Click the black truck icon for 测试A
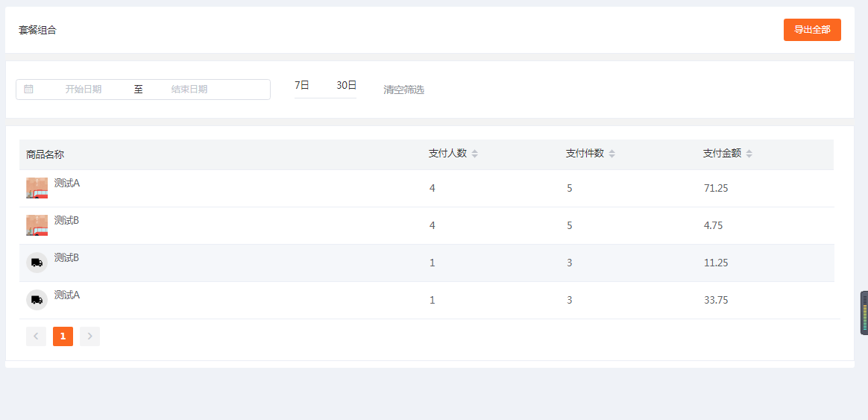 tap(37, 300)
